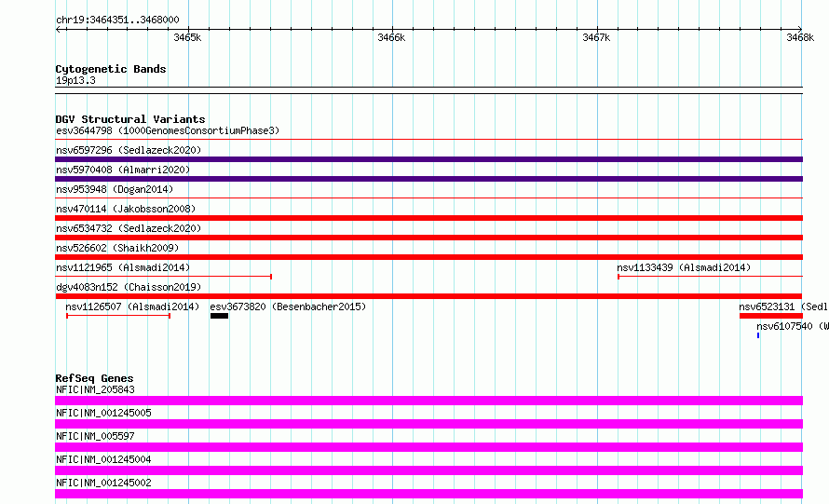Click the short red bar under nsv6523131
The width and height of the screenshot is (829, 504).
(x=771, y=316)
